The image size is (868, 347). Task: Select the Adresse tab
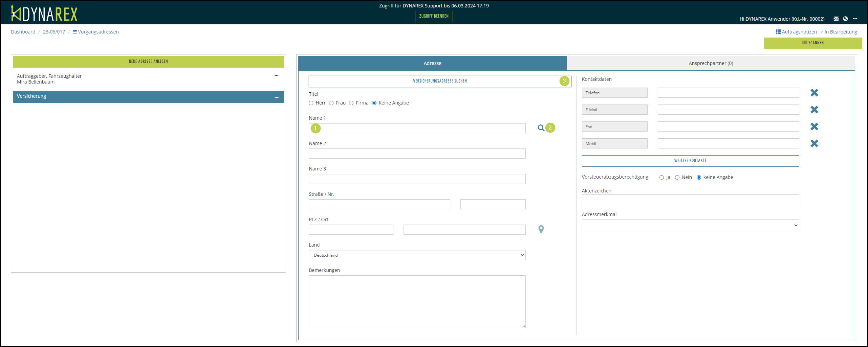[432, 63]
